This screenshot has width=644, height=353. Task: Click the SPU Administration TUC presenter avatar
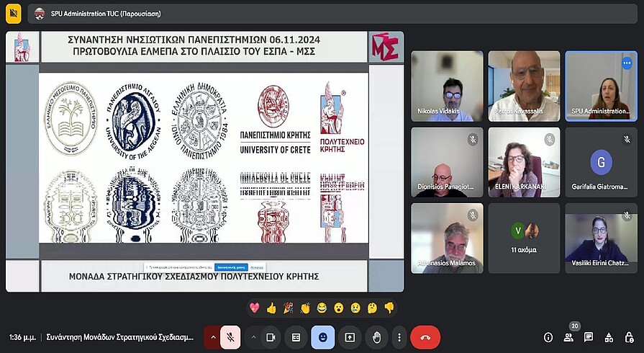pyautogui.click(x=40, y=14)
